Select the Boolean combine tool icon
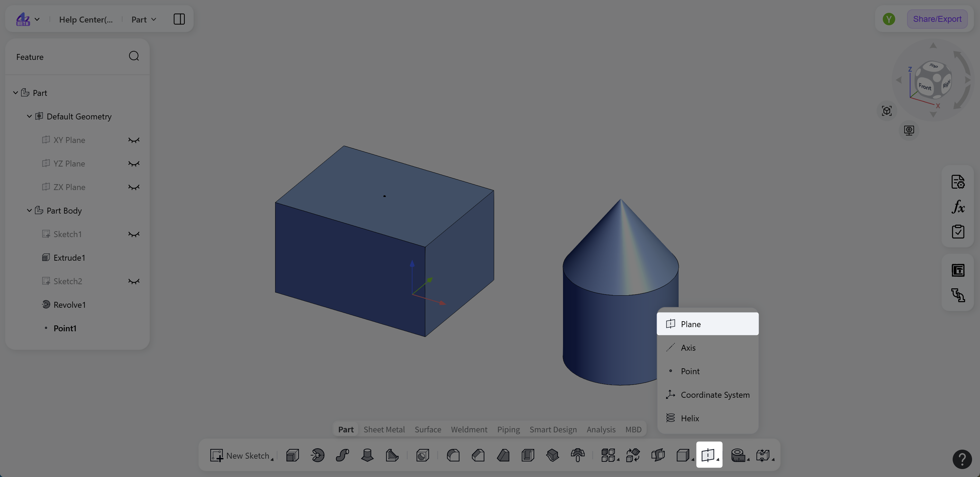 (x=658, y=455)
